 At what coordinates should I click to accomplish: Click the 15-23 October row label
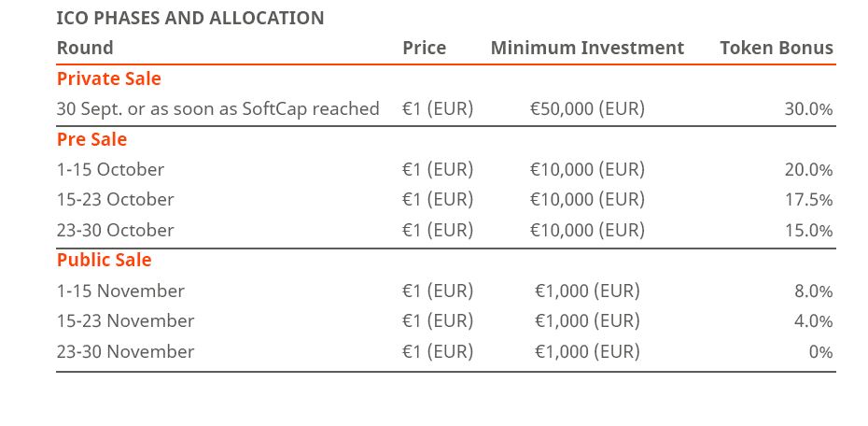point(115,199)
